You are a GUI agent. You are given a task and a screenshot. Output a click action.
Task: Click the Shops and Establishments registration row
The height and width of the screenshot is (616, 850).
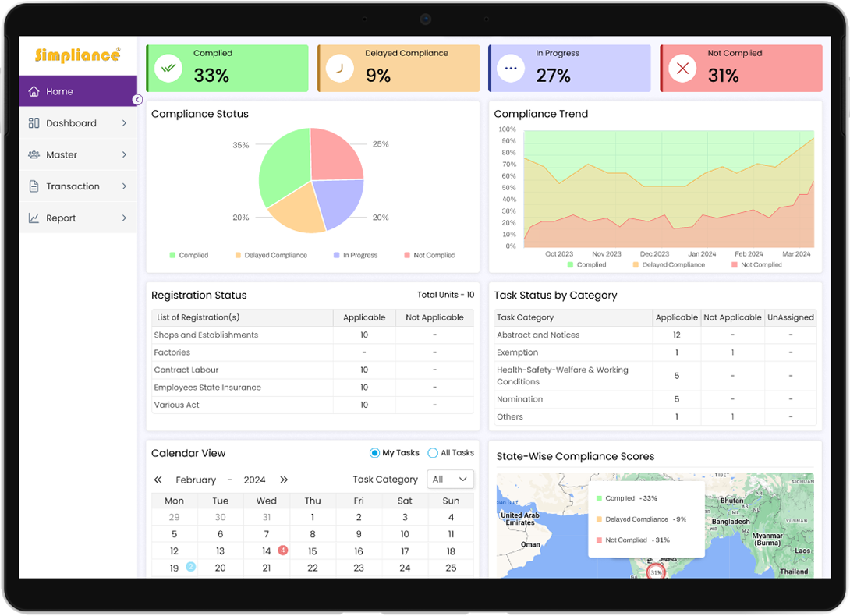point(207,335)
